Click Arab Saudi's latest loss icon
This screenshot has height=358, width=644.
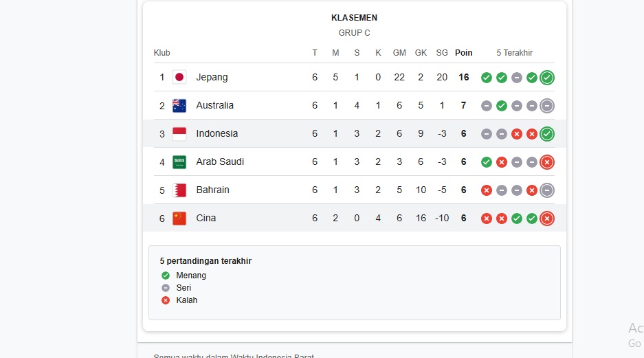click(547, 162)
